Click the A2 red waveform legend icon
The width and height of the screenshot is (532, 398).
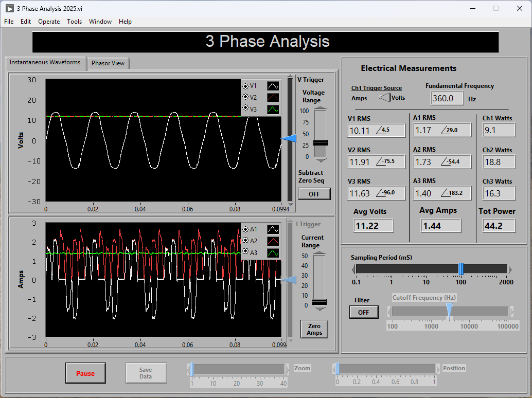[273, 241]
